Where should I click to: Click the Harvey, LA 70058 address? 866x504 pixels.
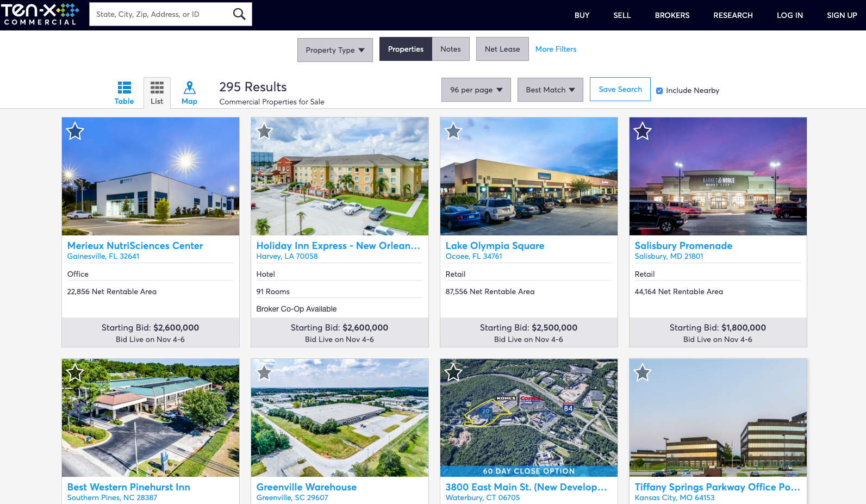click(x=287, y=257)
